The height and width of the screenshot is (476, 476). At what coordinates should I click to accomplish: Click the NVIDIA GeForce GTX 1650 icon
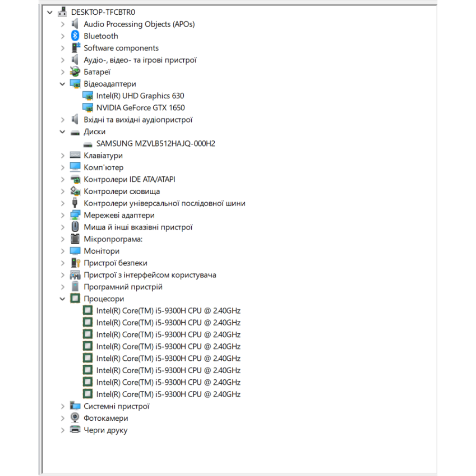coord(88,108)
